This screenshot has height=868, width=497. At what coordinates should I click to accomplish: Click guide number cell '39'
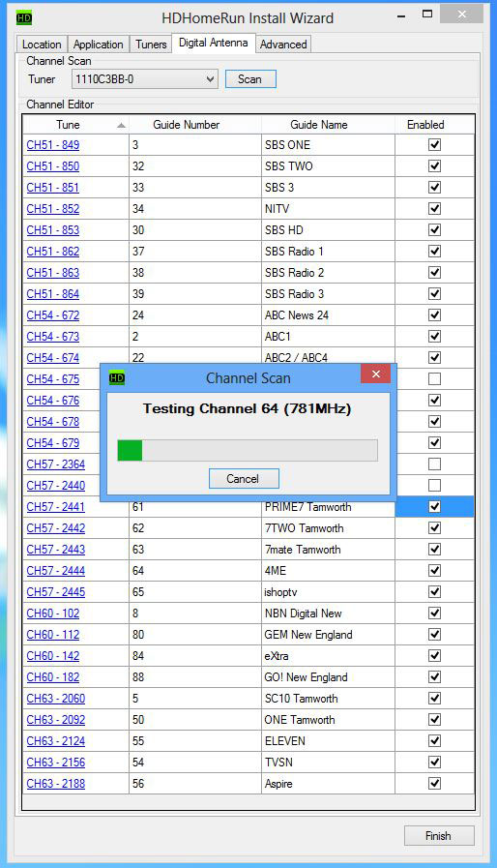coord(195,294)
